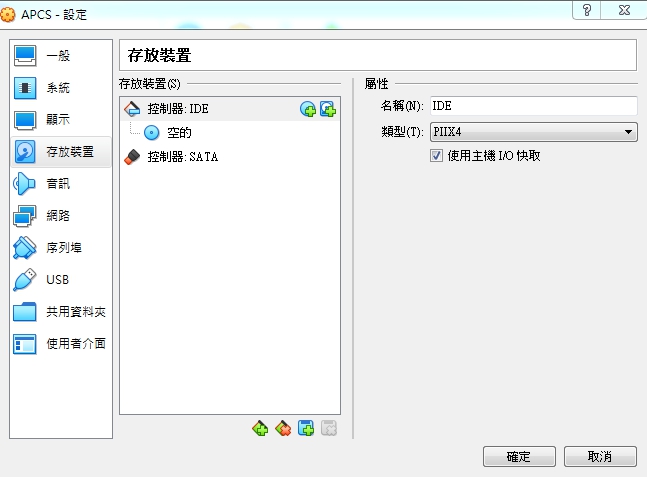Click the remove selected controller icon
This screenshot has height=477, width=647.
(283, 428)
